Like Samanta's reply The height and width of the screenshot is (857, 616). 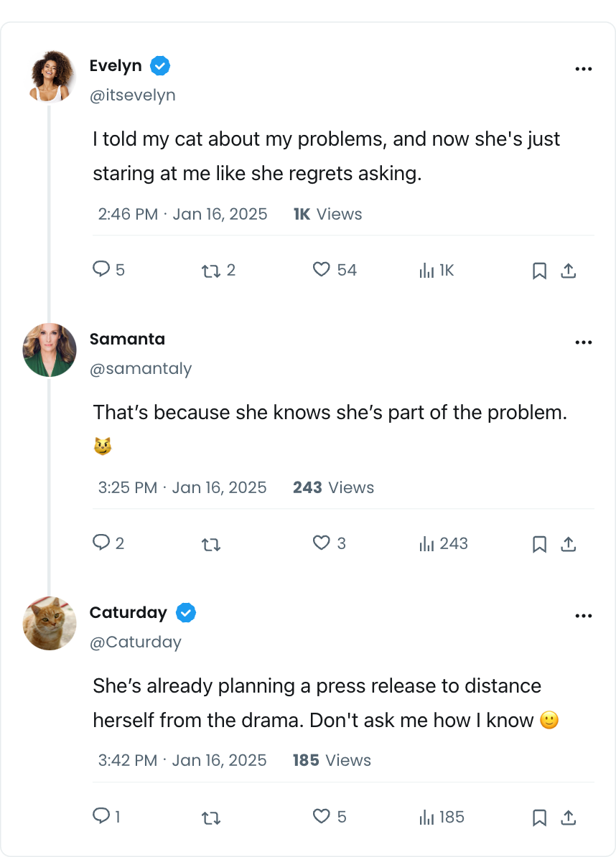pos(321,543)
